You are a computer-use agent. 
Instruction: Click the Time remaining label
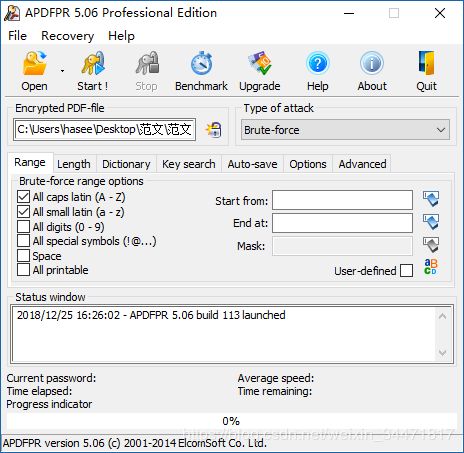point(275,391)
